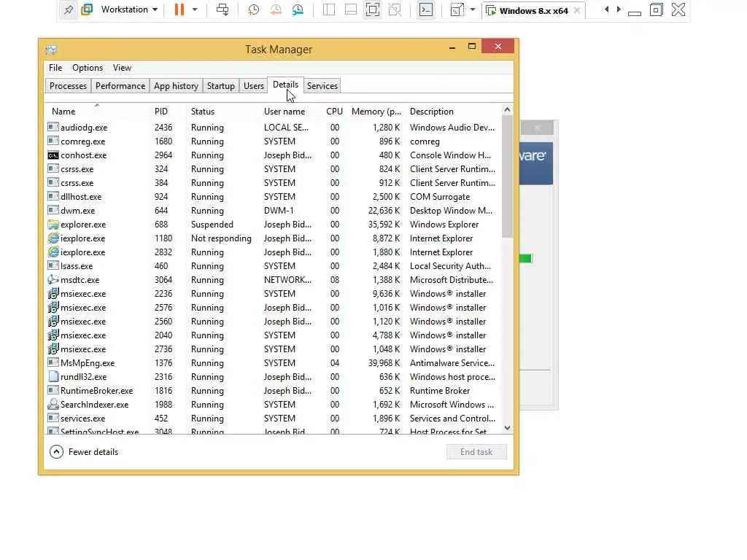Screen dimensions: 747x560
Task: Select the RuntimeBroker.exe process name
Action: point(97,391)
